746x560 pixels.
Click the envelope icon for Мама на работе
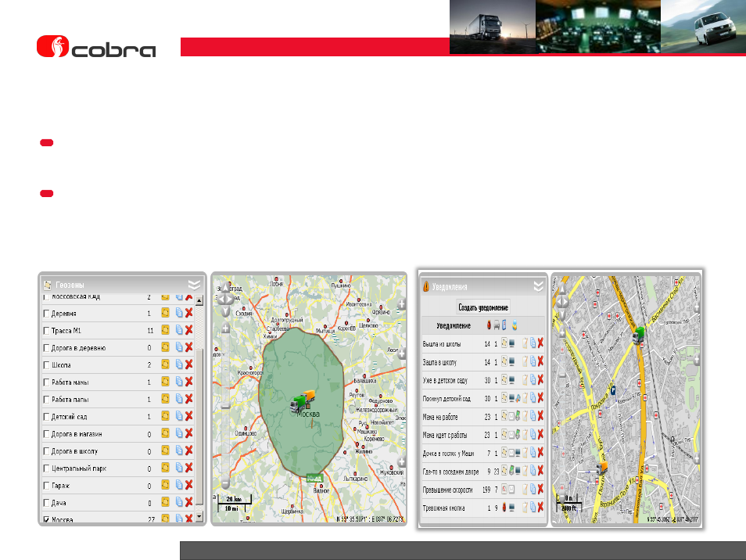[511, 417]
